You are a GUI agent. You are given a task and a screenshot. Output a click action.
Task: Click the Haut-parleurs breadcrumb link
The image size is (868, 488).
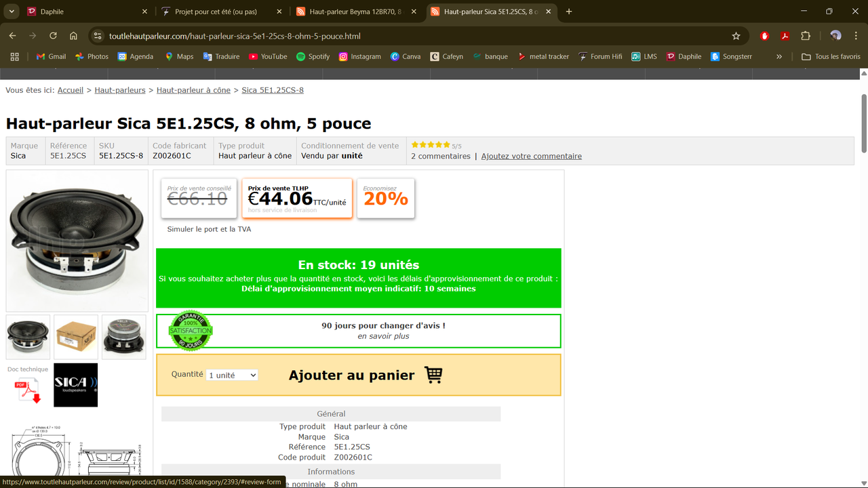[120, 90]
